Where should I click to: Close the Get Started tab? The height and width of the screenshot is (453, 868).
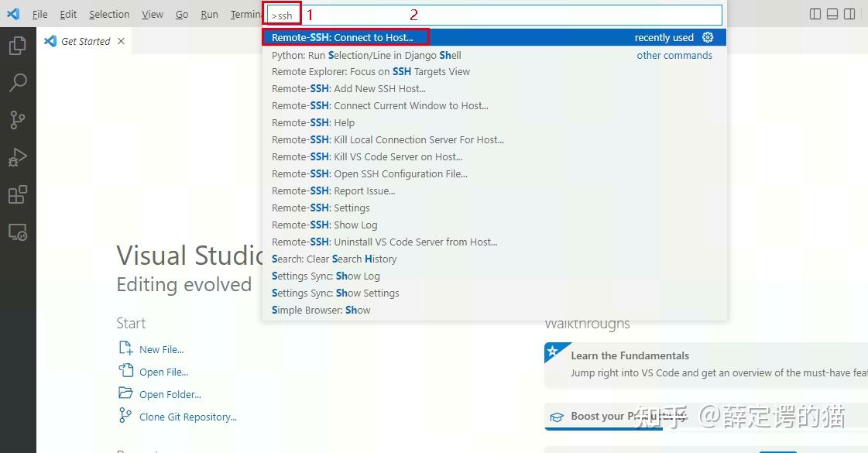tap(122, 41)
